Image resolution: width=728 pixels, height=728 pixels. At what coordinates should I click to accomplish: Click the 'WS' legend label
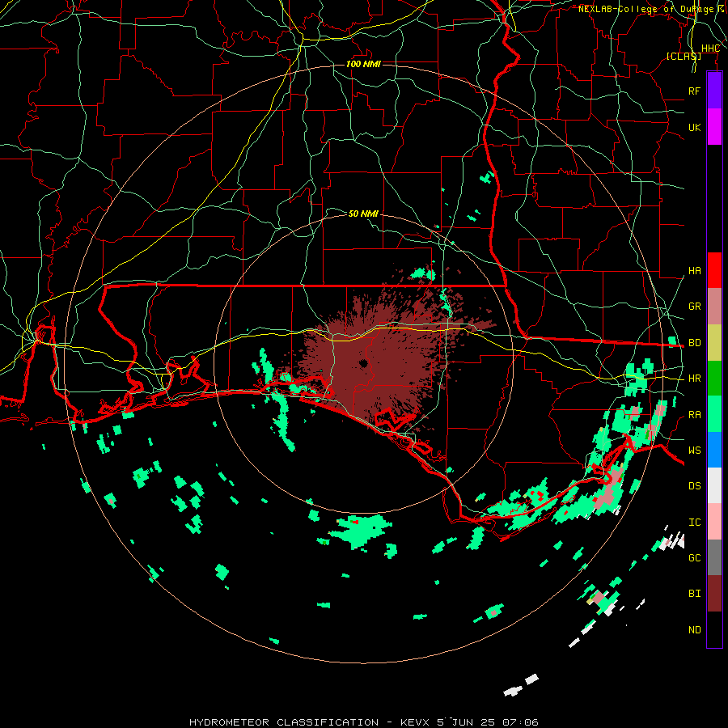(x=694, y=451)
